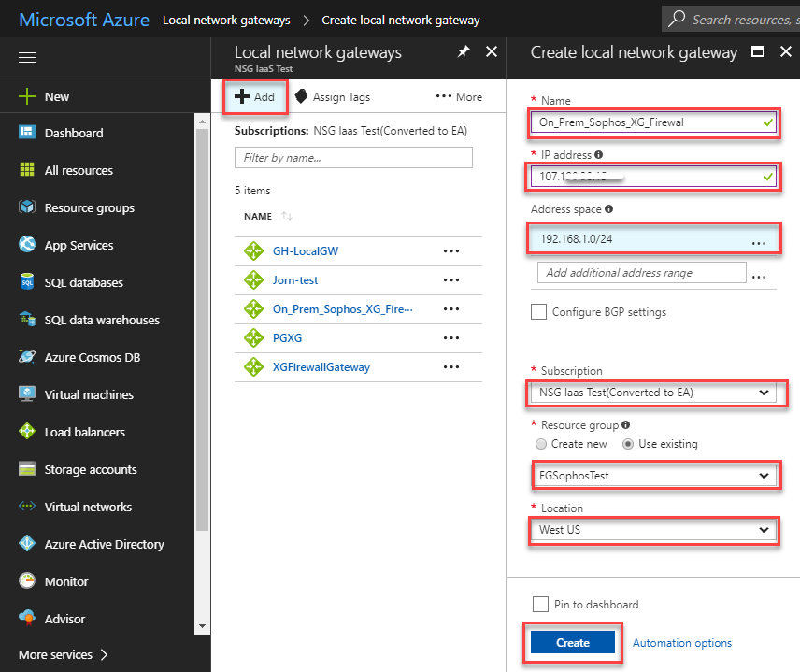Viewport: 800px width, 672px height.
Task: Select the Create new radio button
Action: [x=541, y=444]
